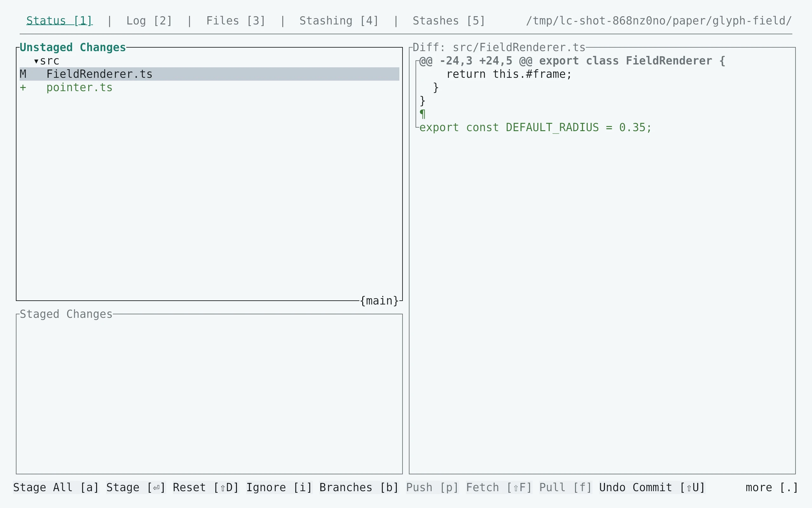Image resolution: width=812 pixels, height=508 pixels.
Task: Click Stage All [a] command
Action: [x=56, y=487]
